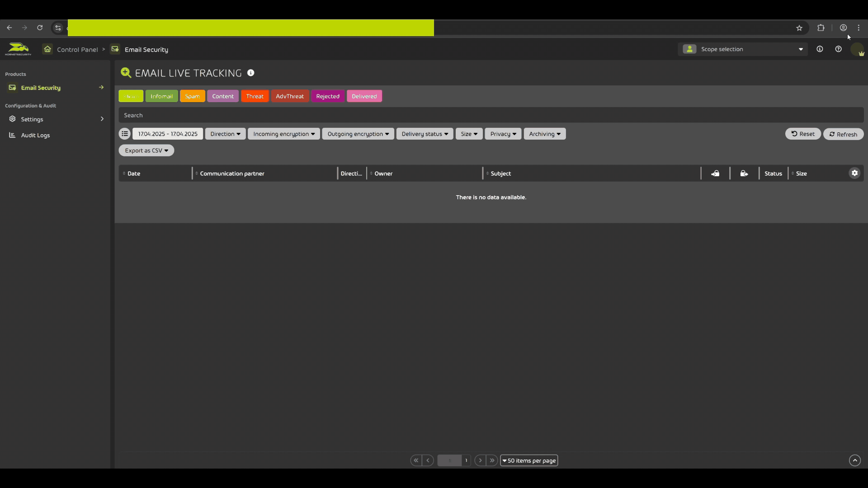
Task: Bookmark this page with star icon
Action: [799, 28]
